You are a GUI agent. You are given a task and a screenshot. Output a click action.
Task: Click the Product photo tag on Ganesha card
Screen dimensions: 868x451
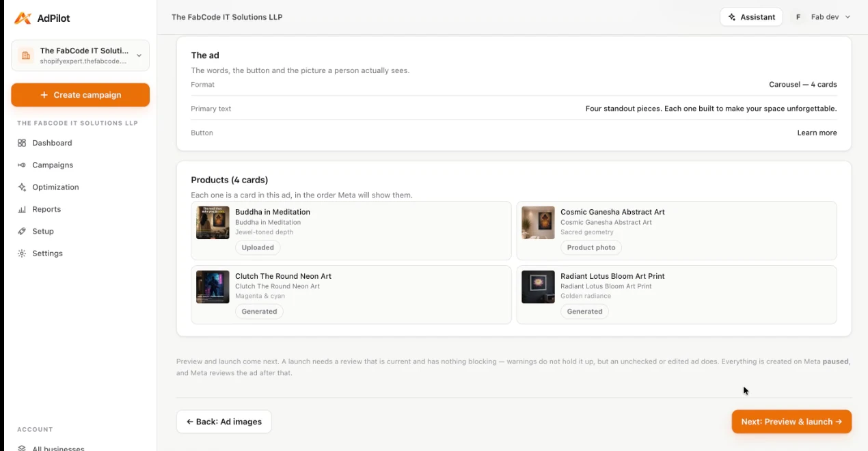591,247
